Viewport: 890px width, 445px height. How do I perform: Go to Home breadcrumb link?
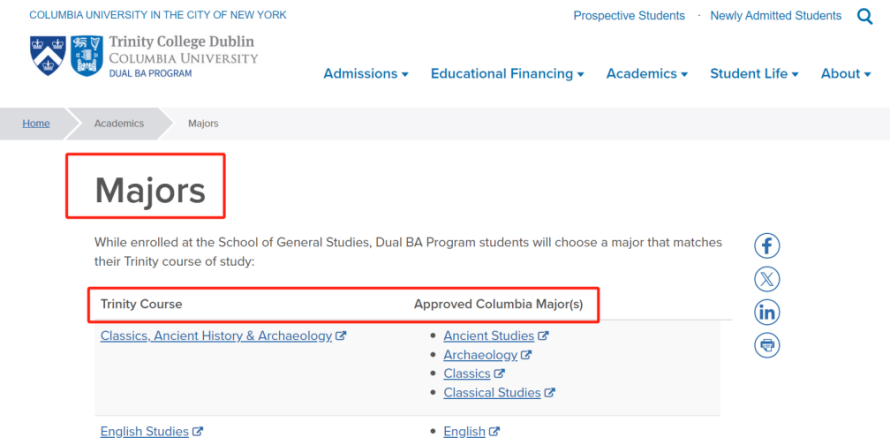coord(36,123)
